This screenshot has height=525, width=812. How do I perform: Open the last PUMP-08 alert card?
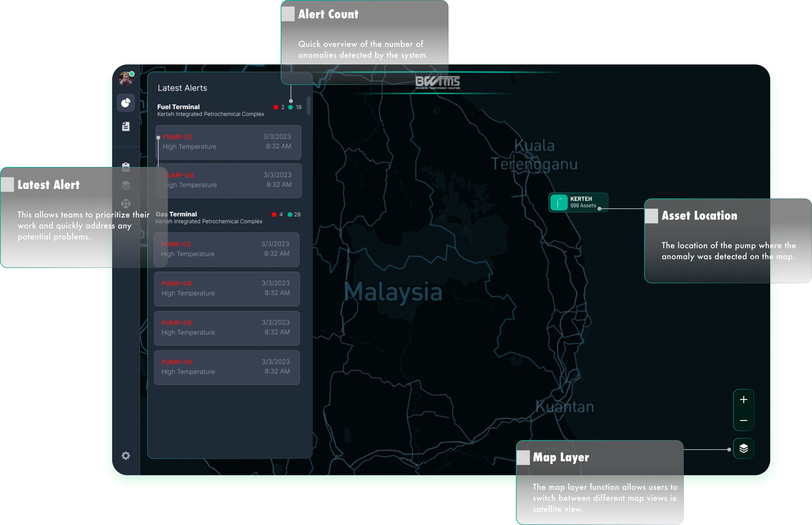(x=227, y=367)
